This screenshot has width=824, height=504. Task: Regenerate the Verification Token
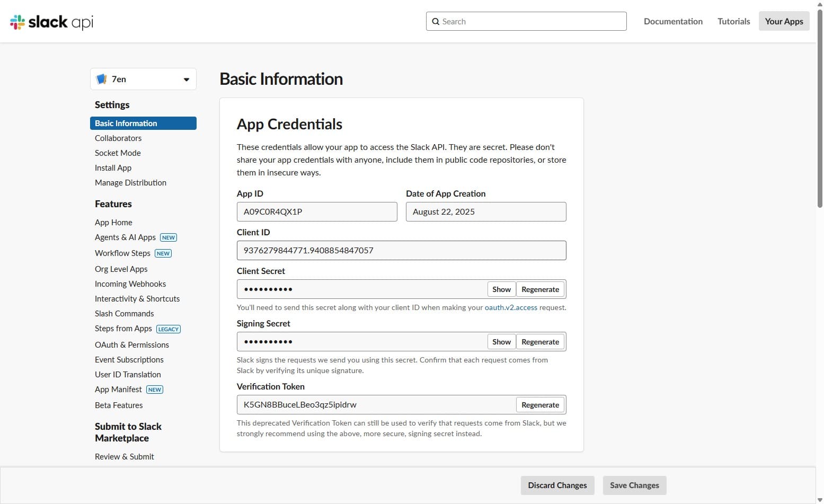540,405
